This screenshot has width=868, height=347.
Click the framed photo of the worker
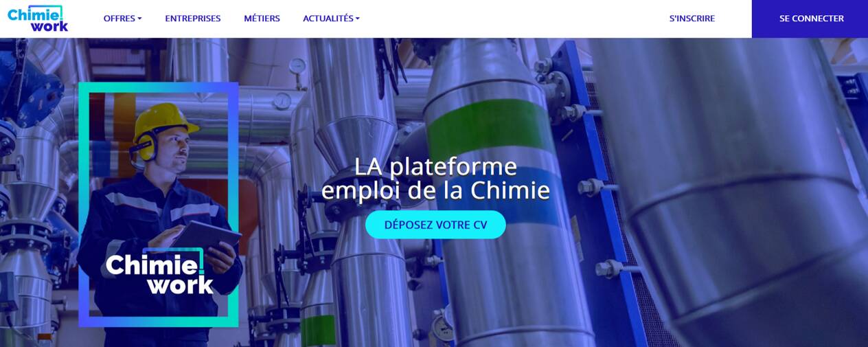coord(159,205)
